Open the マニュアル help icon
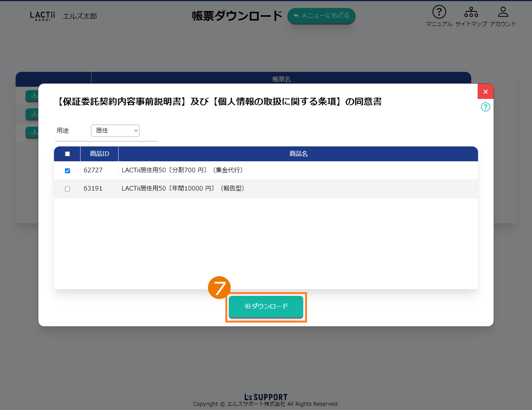 (439, 12)
